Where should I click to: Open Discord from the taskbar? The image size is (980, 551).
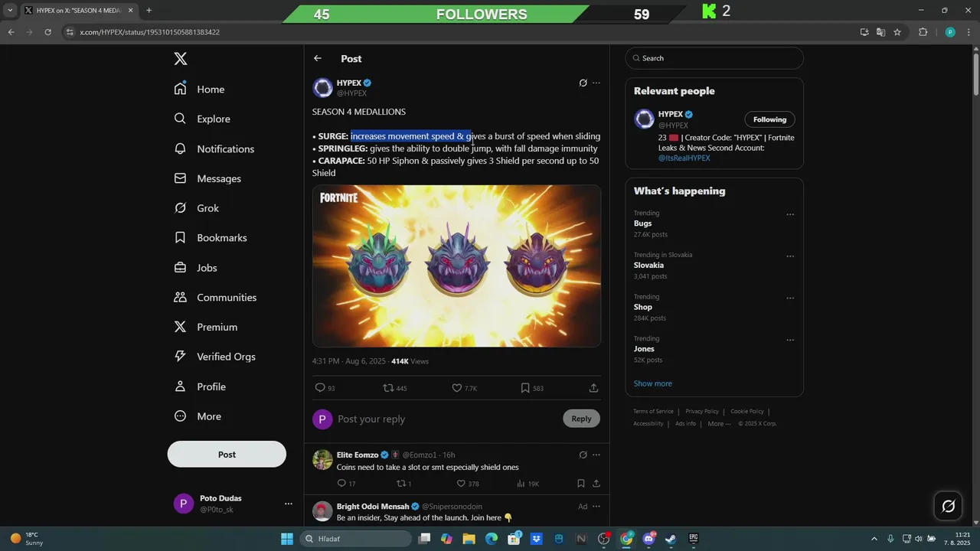tap(649, 539)
